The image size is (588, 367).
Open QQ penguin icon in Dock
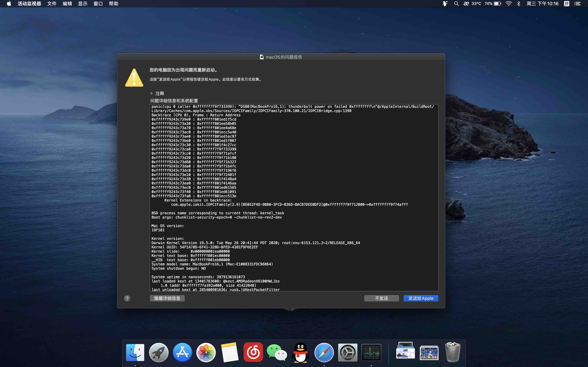point(300,352)
